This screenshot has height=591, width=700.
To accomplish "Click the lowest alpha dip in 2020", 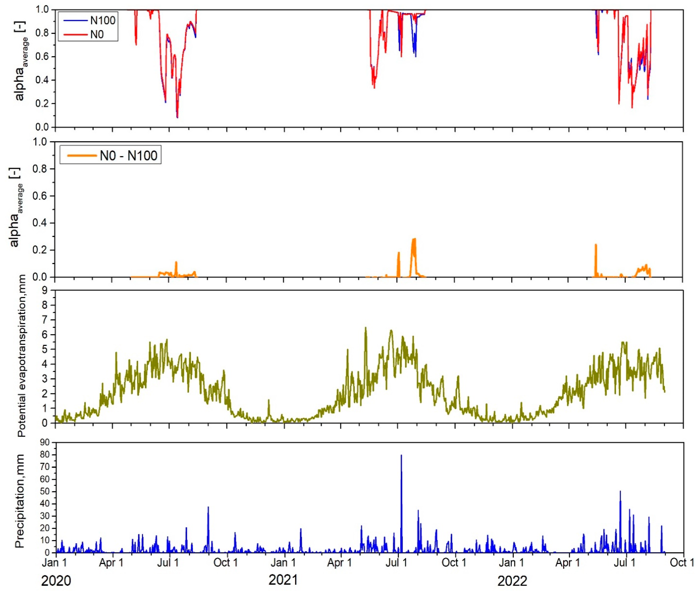I will (x=177, y=117).
